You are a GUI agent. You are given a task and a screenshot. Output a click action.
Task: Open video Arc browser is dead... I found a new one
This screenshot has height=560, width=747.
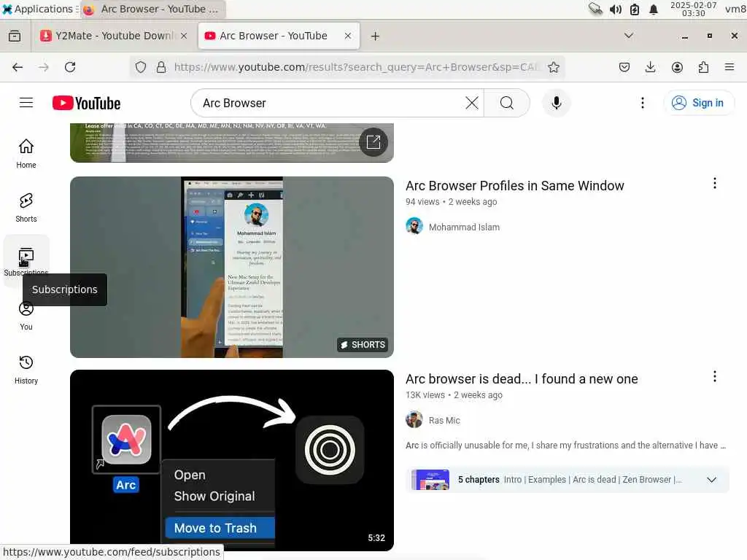(x=522, y=379)
